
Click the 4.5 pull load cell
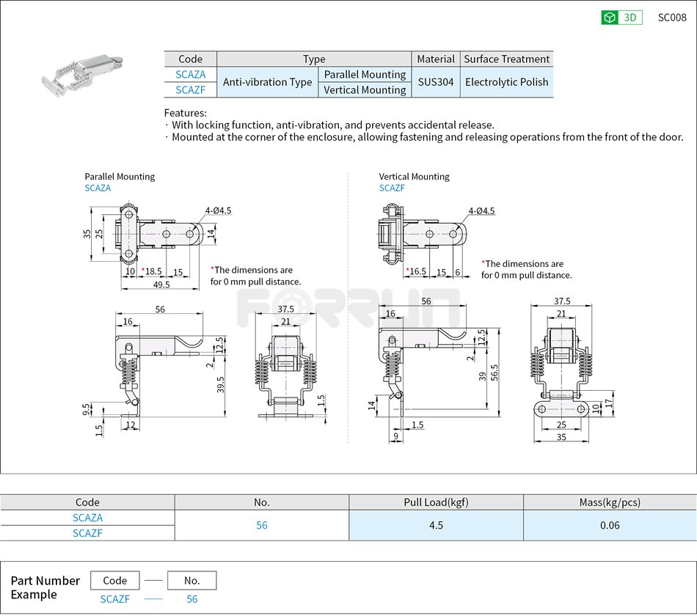[436, 525]
